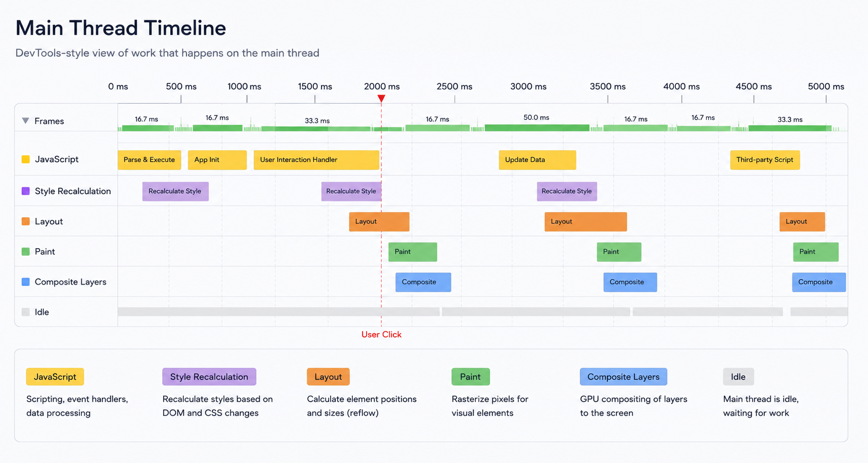The image size is (868, 463).
Task: Open the User Interaction Handler block
Action: [x=316, y=160]
